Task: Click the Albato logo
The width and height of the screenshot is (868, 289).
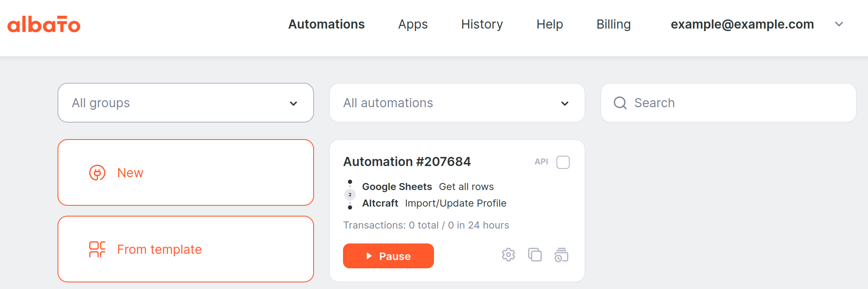Action: [x=44, y=24]
